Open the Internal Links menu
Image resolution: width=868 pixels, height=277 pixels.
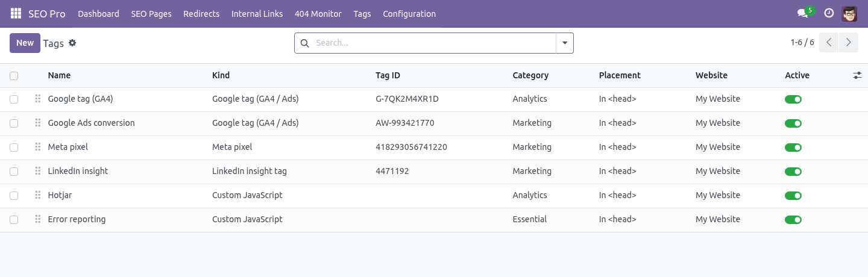pyautogui.click(x=257, y=13)
